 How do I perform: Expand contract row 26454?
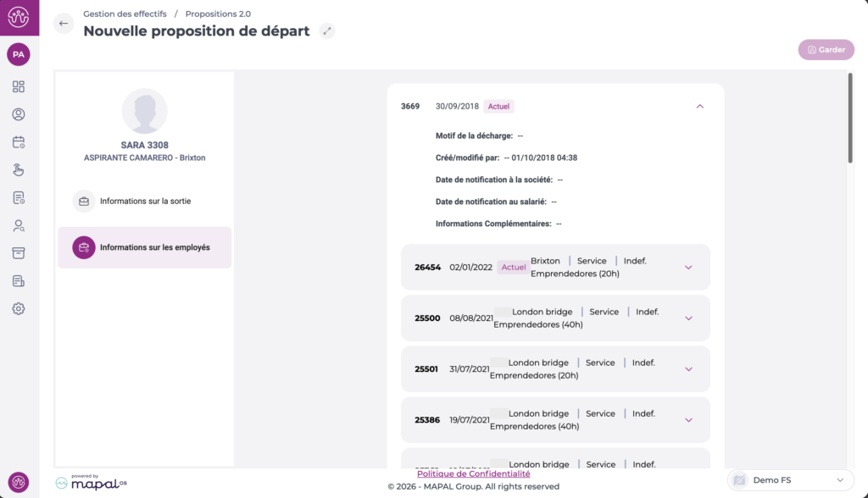(x=688, y=268)
